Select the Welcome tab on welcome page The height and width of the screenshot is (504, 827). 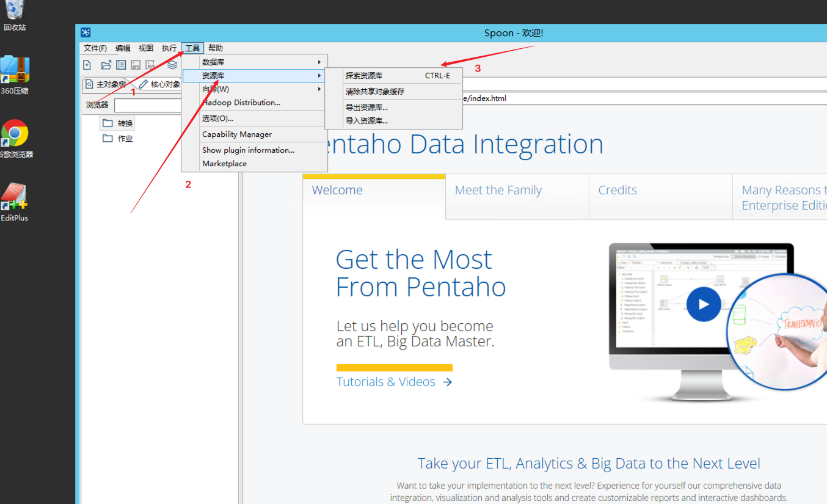(x=374, y=197)
